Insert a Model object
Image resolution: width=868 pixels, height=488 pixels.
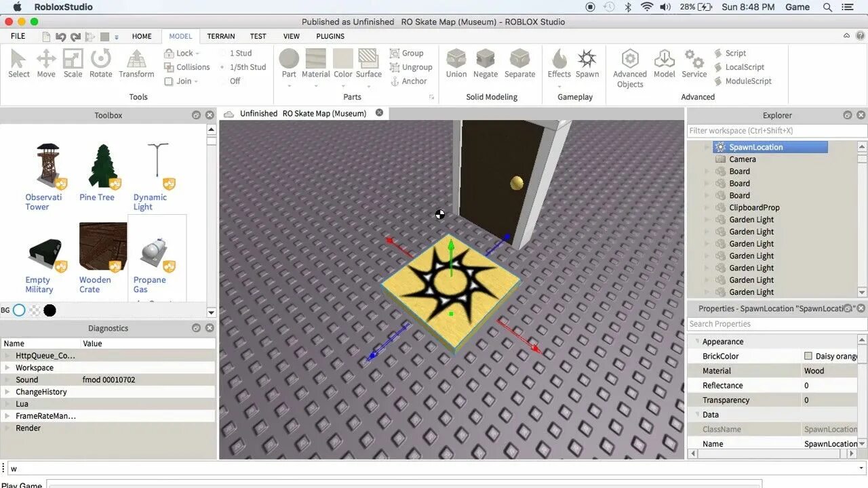pyautogui.click(x=665, y=64)
